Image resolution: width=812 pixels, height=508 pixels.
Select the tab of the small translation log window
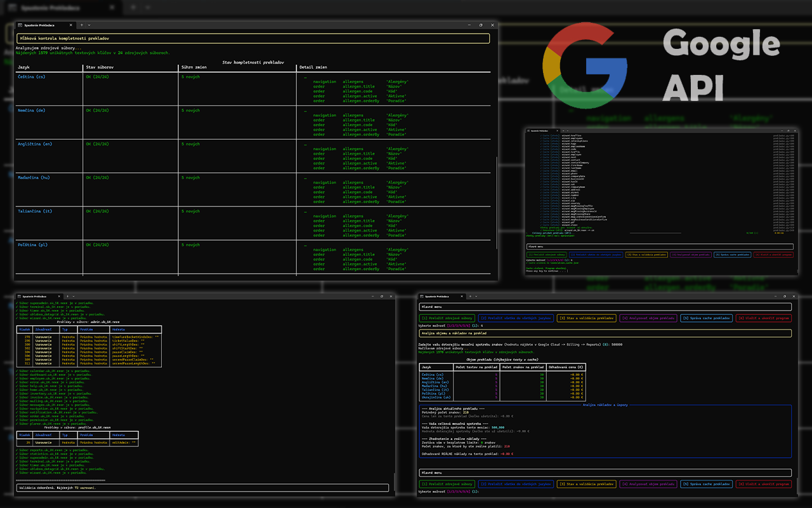pos(544,130)
